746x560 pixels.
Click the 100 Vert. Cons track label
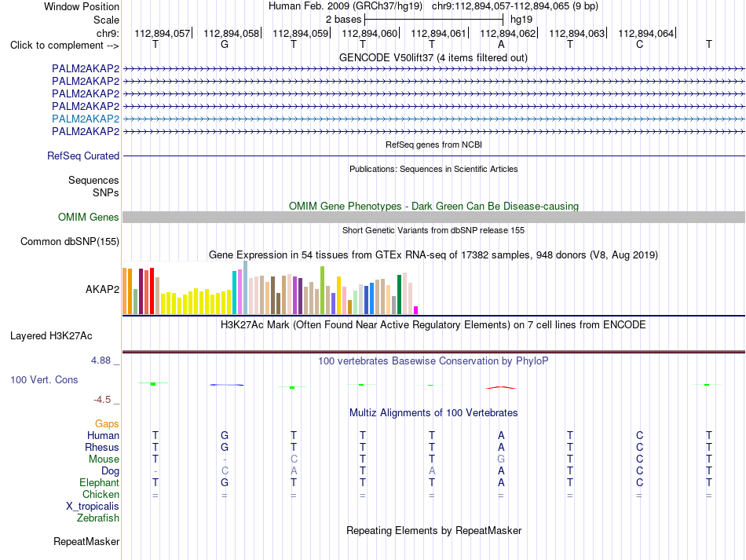[x=44, y=379]
